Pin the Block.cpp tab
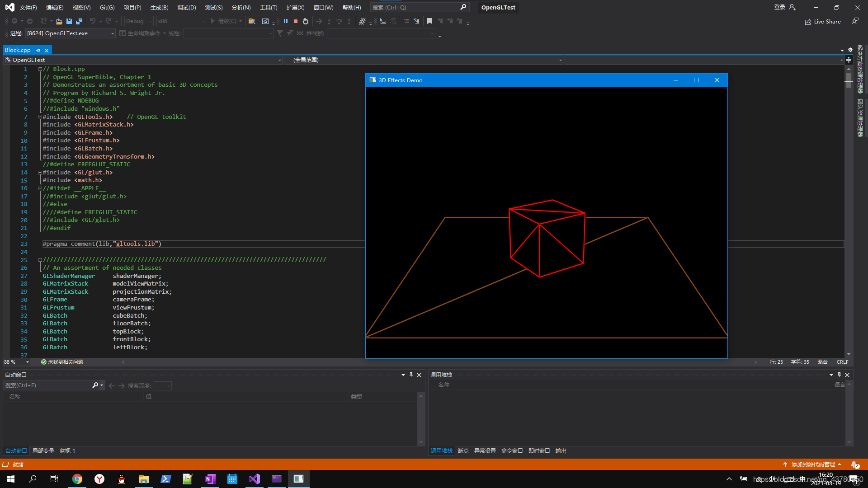The image size is (868, 488). point(38,50)
